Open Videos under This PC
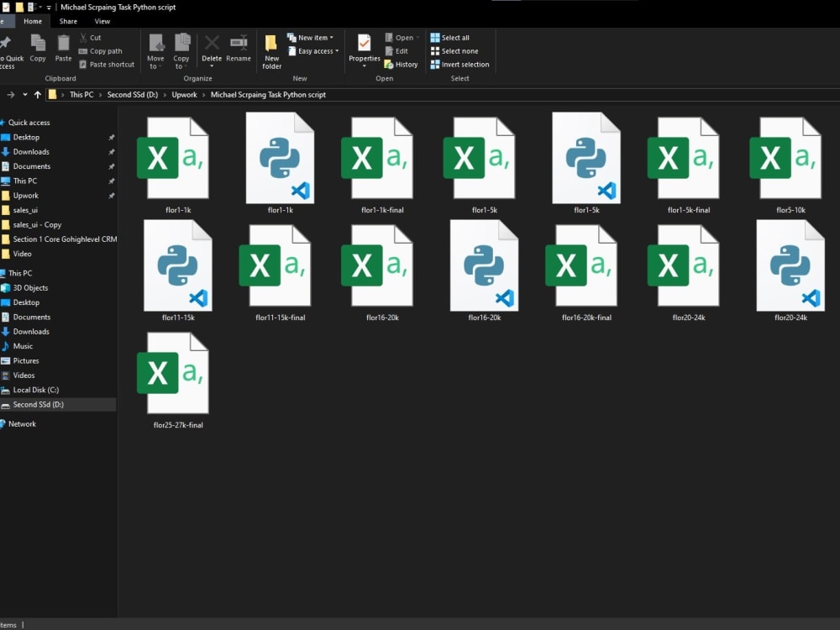 pyautogui.click(x=24, y=375)
